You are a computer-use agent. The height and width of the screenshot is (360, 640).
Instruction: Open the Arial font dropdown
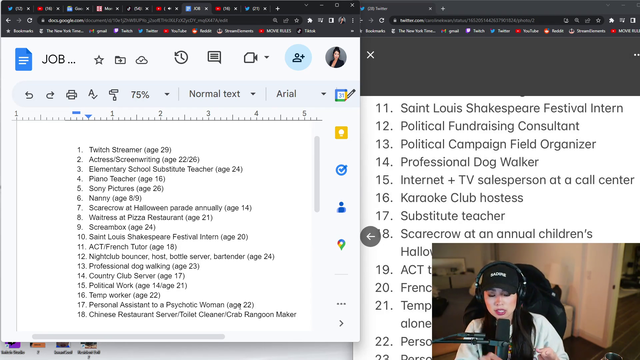tap(301, 94)
